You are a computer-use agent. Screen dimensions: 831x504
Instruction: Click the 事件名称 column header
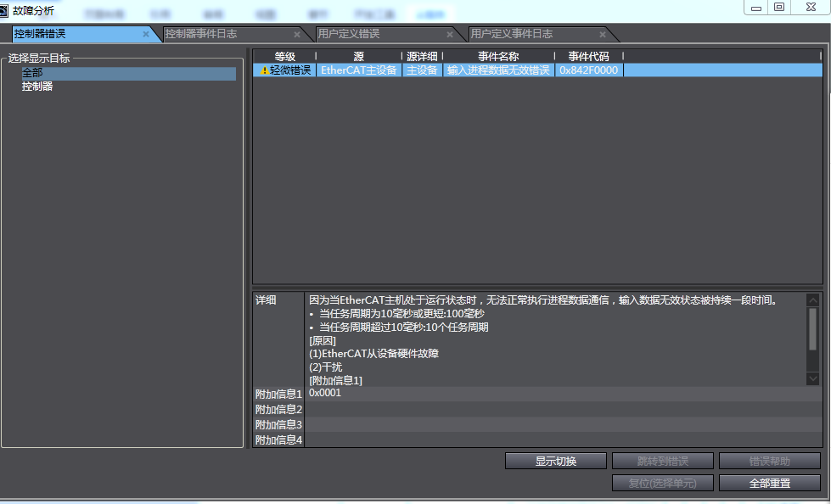click(498, 56)
